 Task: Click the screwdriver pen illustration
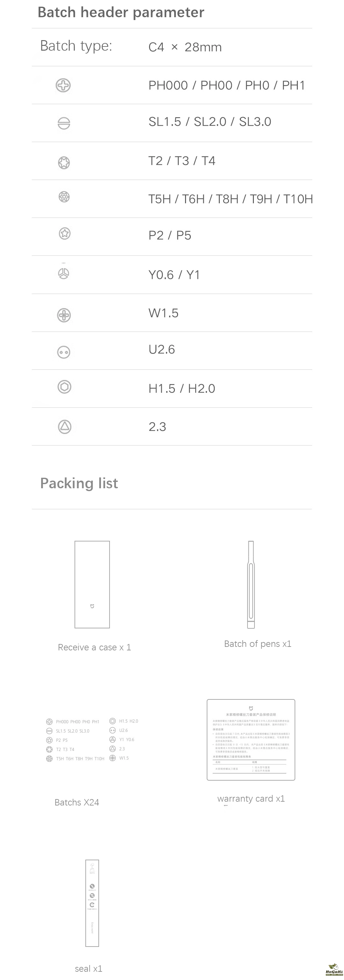click(251, 584)
